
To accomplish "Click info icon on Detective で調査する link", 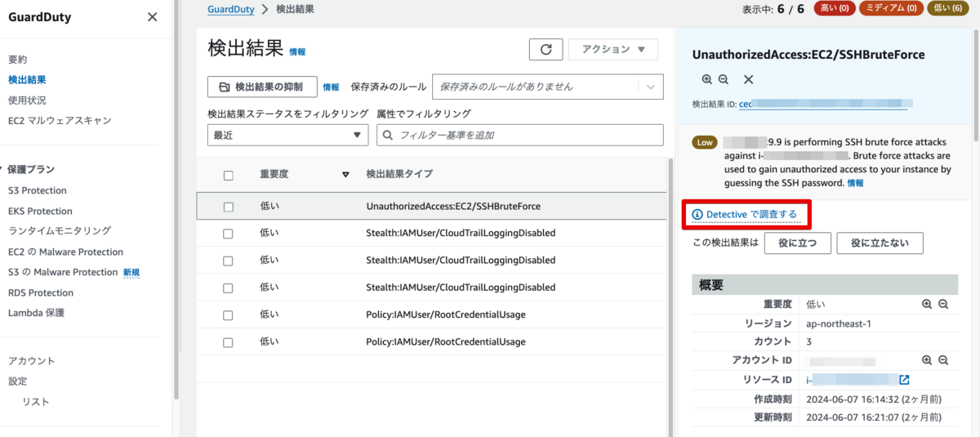I will pos(697,215).
